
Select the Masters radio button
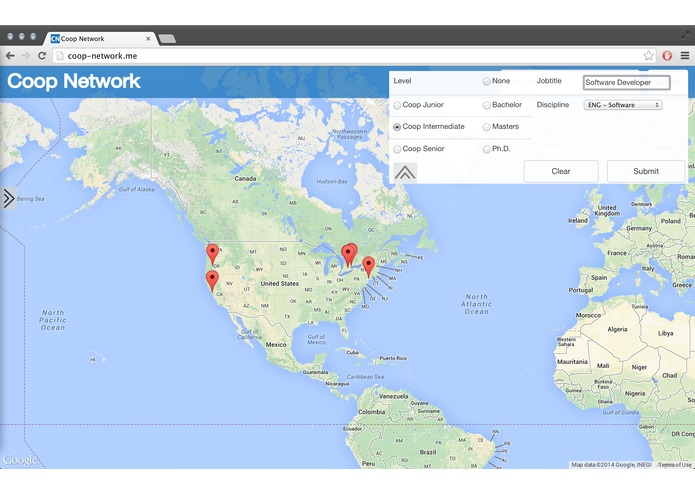pyautogui.click(x=486, y=127)
